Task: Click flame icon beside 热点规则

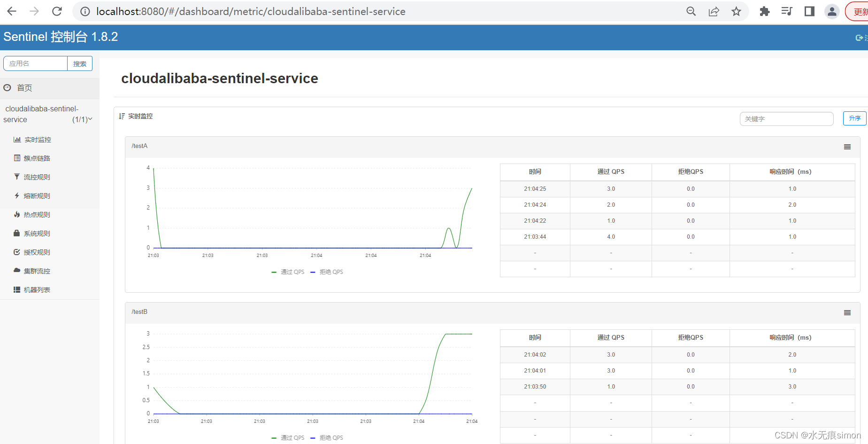Action: tap(17, 214)
